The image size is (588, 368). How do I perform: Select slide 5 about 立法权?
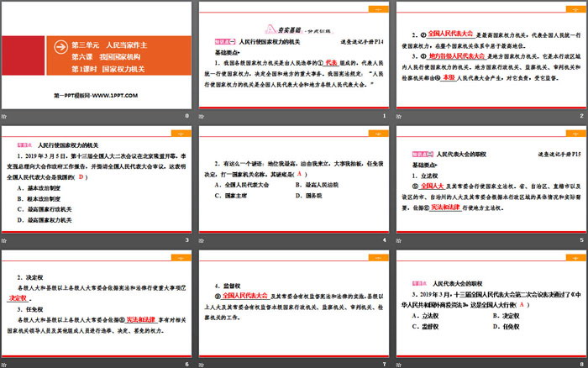tap(492, 179)
